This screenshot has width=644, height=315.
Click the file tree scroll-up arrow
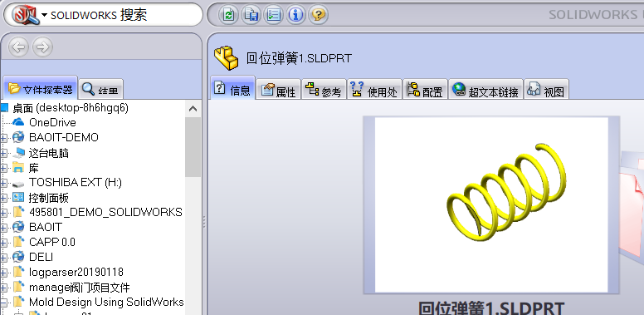pos(193,109)
